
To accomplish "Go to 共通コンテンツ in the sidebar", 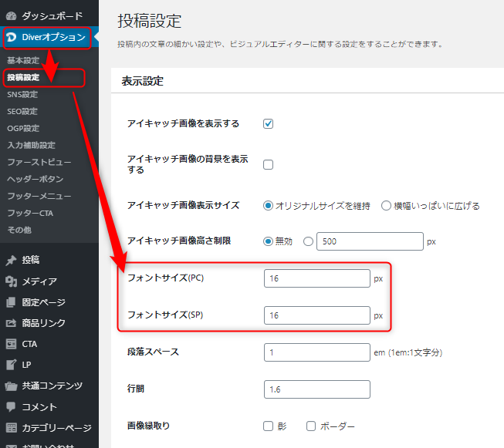I will tap(52, 386).
